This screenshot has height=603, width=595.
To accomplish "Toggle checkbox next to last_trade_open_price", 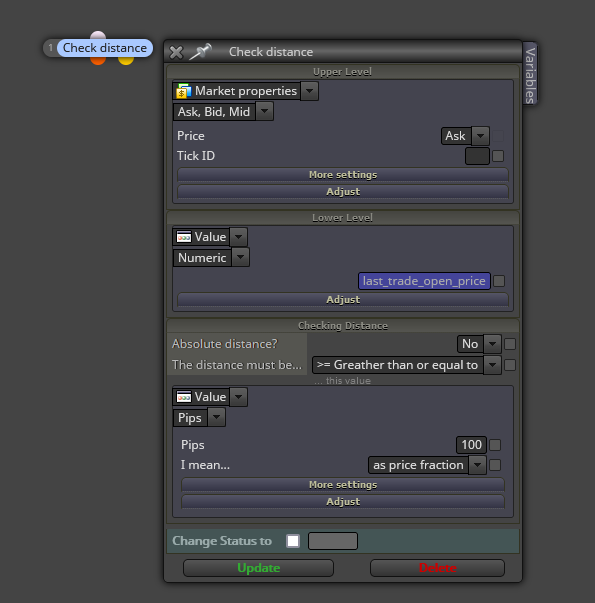I will click(x=499, y=281).
